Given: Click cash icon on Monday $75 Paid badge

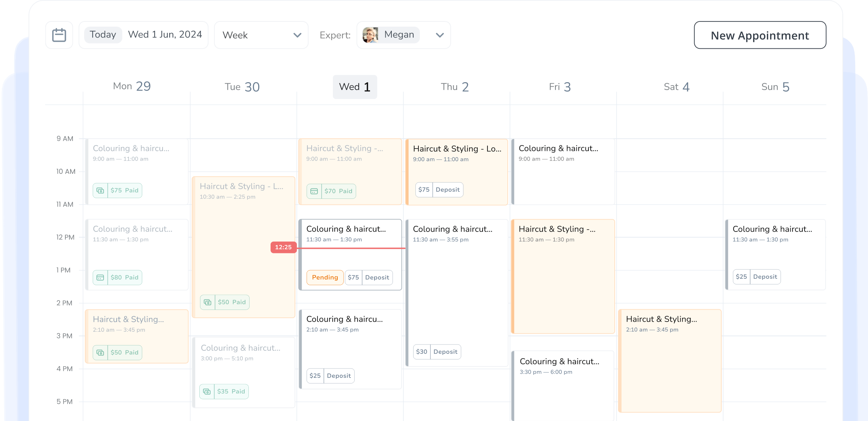Looking at the screenshot, I should (100, 191).
